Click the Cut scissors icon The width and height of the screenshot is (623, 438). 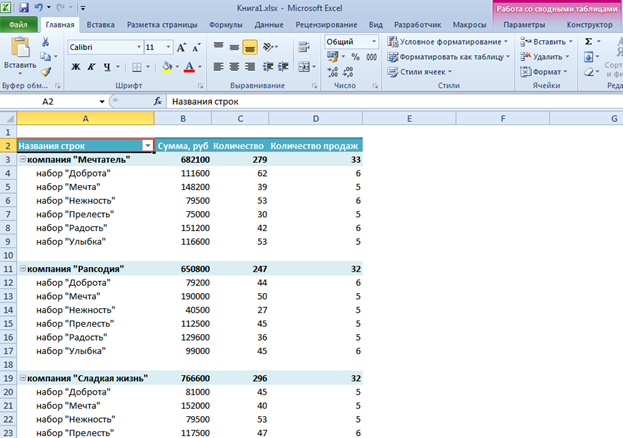pos(45,42)
